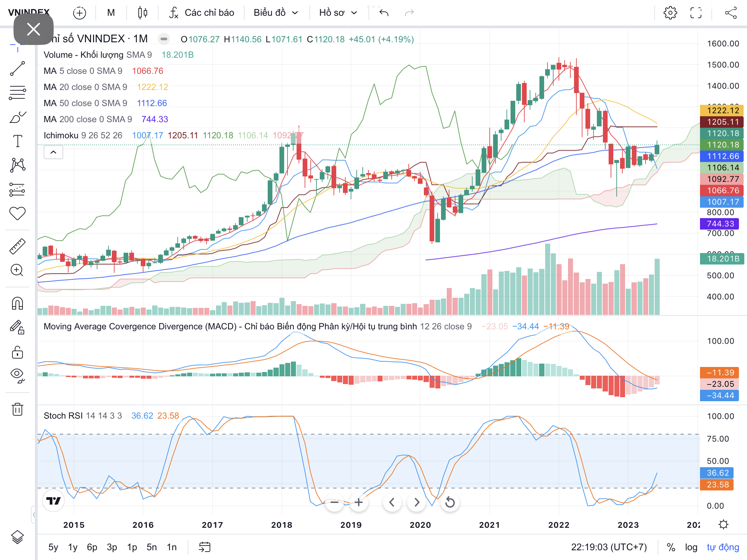Select the ruler measure tool
Image resolution: width=747 pixels, height=560 pixels.
(x=17, y=246)
